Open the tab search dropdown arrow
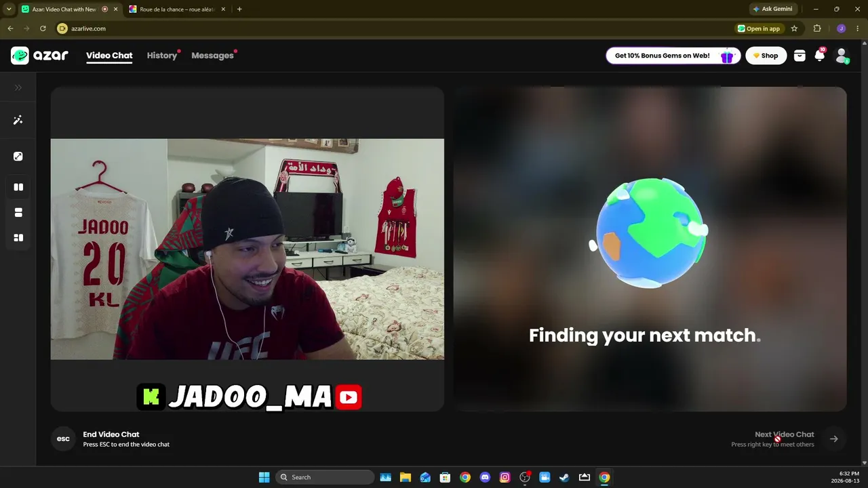This screenshot has width=868, height=488. coord(9,9)
